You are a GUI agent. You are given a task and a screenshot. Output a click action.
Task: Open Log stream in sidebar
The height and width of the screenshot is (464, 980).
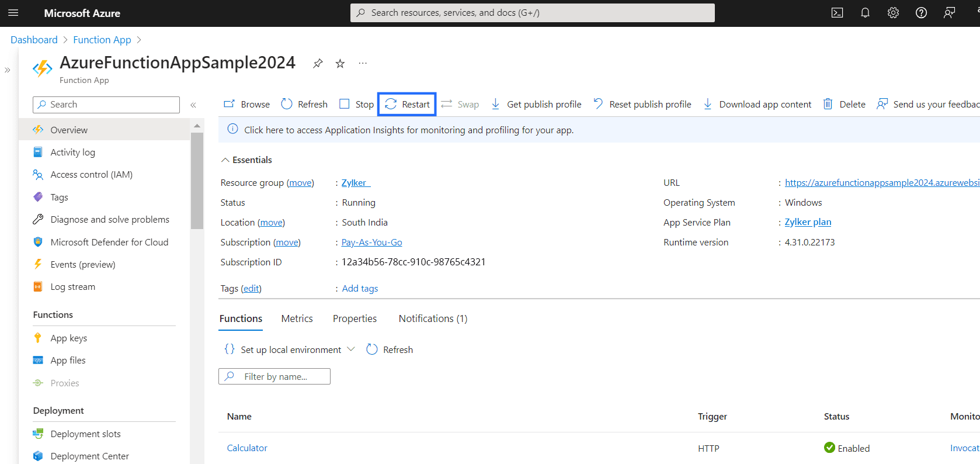tap(72, 287)
